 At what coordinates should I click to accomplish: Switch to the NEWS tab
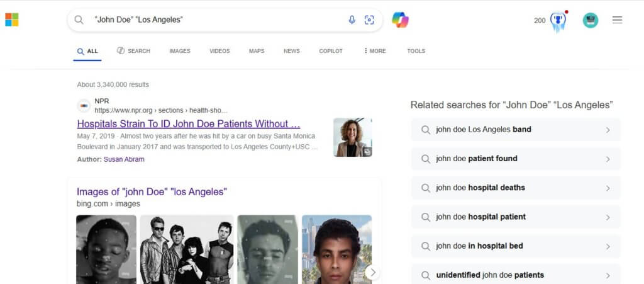[292, 51]
